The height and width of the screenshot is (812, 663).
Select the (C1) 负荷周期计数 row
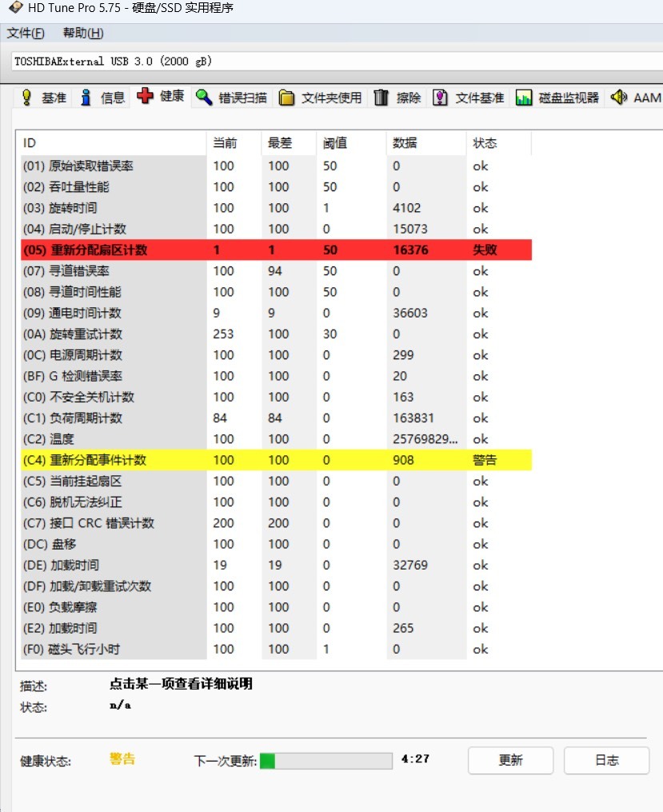277,418
